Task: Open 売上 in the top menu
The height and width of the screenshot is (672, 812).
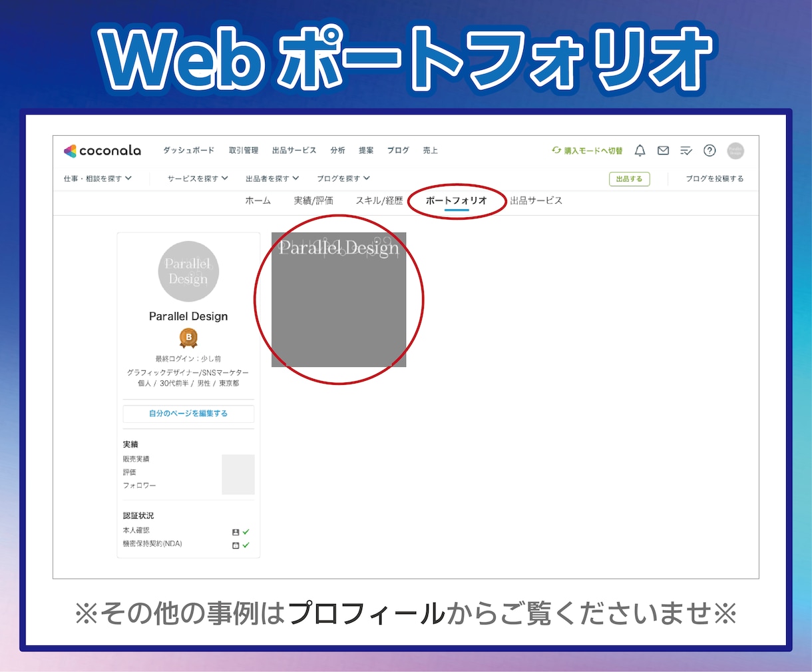Action: pyautogui.click(x=431, y=151)
